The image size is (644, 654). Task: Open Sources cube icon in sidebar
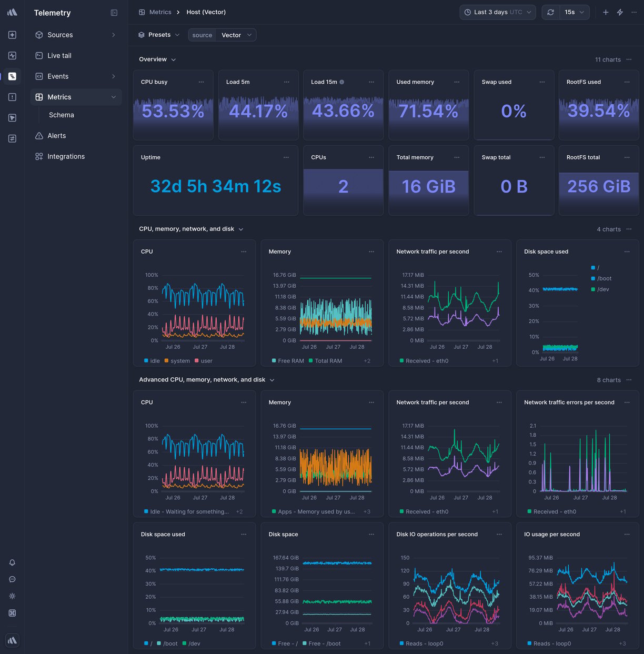pyautogui.click(x=39, y=35)
